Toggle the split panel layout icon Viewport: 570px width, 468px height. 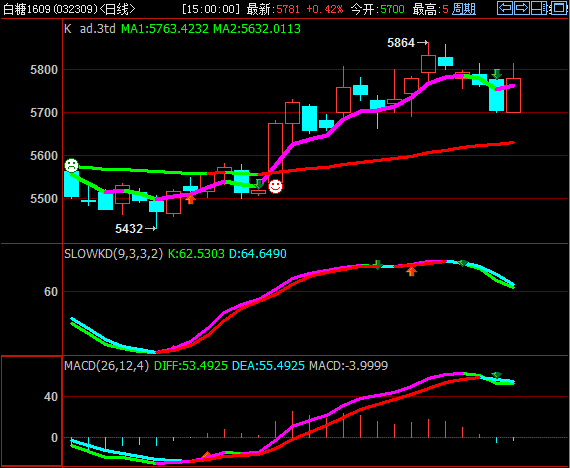539,8
